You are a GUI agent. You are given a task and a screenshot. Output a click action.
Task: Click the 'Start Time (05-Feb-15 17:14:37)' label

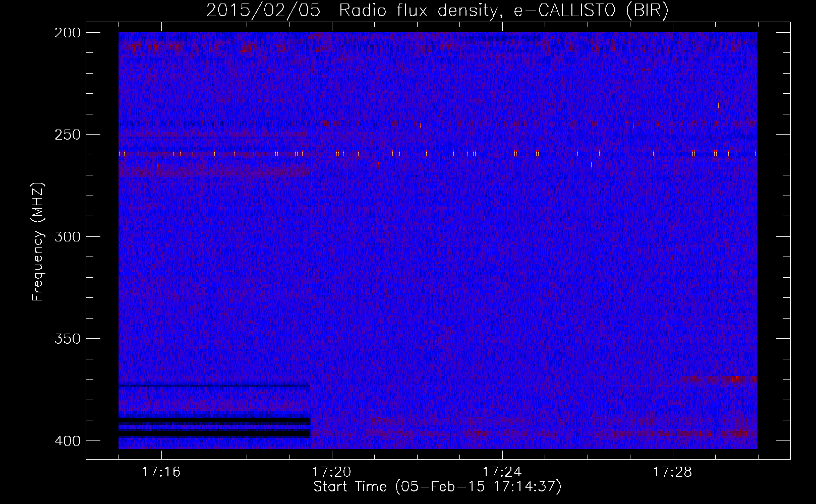point(437,487)
